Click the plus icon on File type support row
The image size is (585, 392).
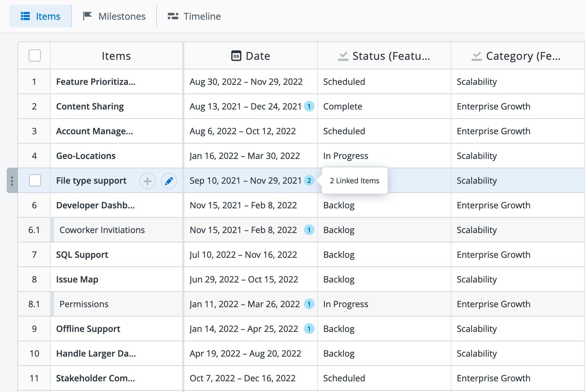point(148,181)
